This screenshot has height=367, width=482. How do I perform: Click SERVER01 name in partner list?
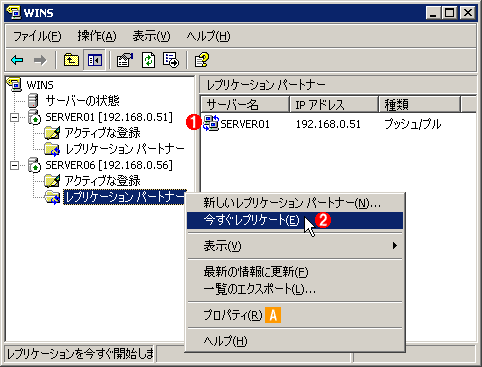(245, 124)
